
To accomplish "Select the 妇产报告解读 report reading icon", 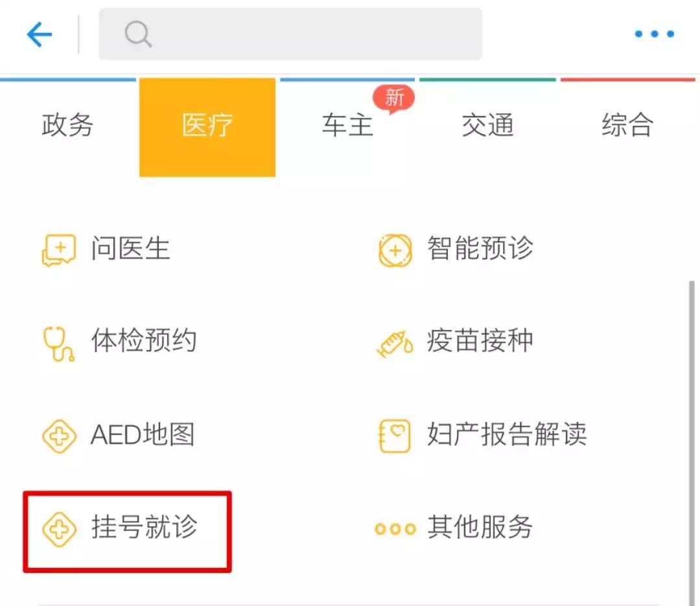I will pyautogui.click(x=395, y=435).
